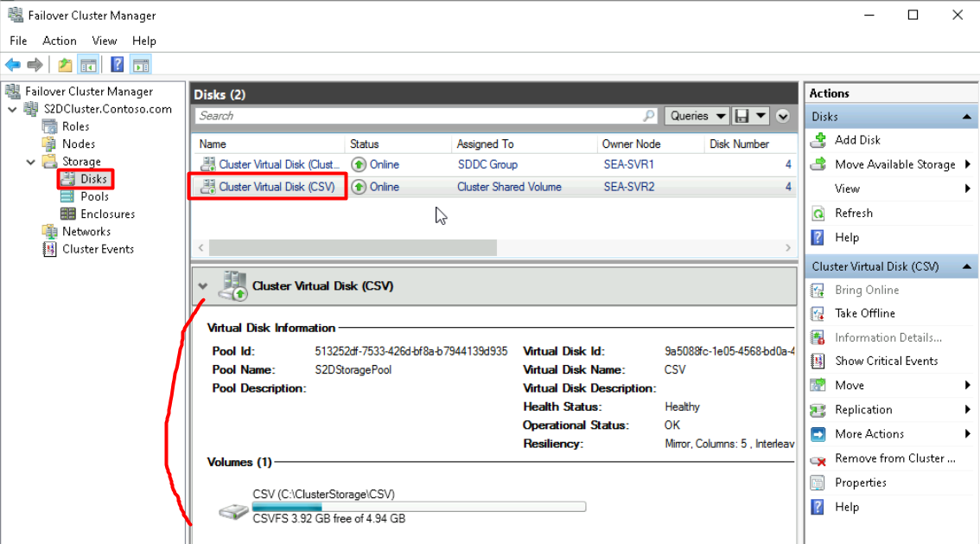Viewport: 980px width, 544px height.
Task: Open the File menu
Action: pyautogui.click(x=18, y=41)
